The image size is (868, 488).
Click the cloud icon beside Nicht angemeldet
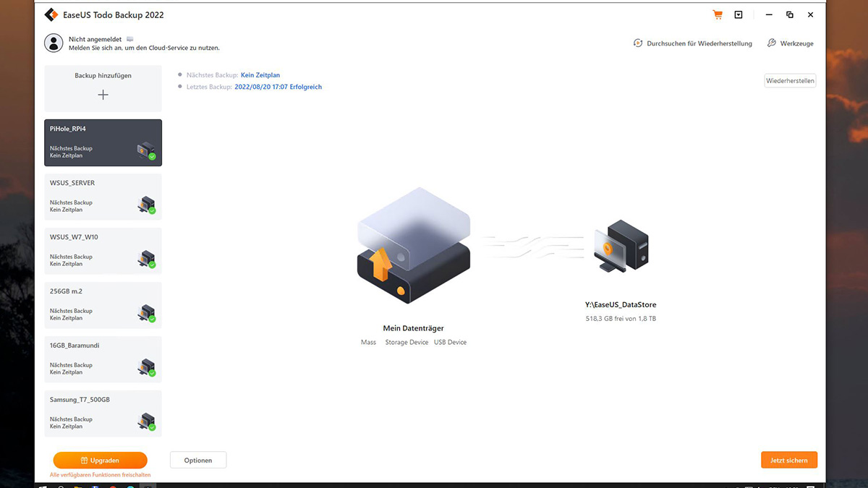pyautogui.click(x=130, y=39)
